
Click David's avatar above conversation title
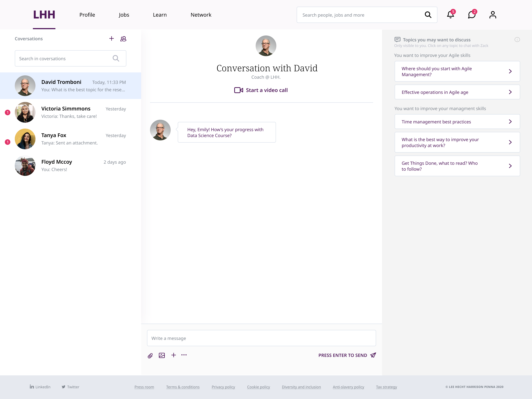[266, 46]
